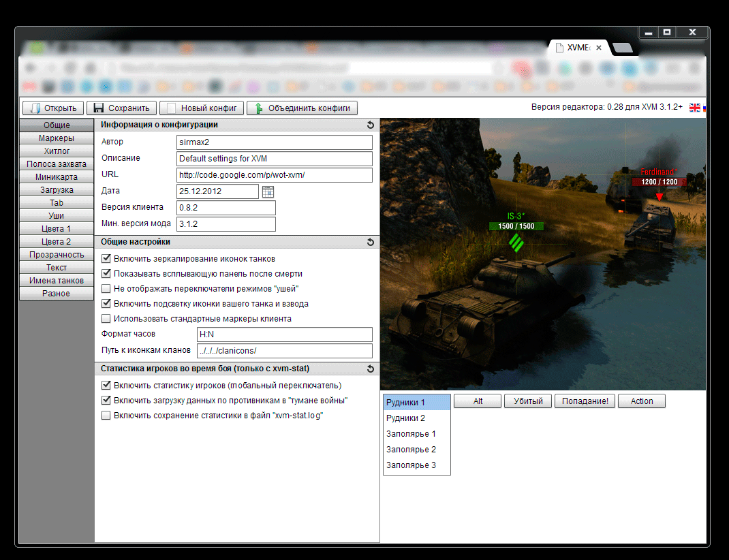Reset the 'Информация о конфигурации' section
This screenshot has width=729, height=560.
pyautogui.click(x=371, y=125)
